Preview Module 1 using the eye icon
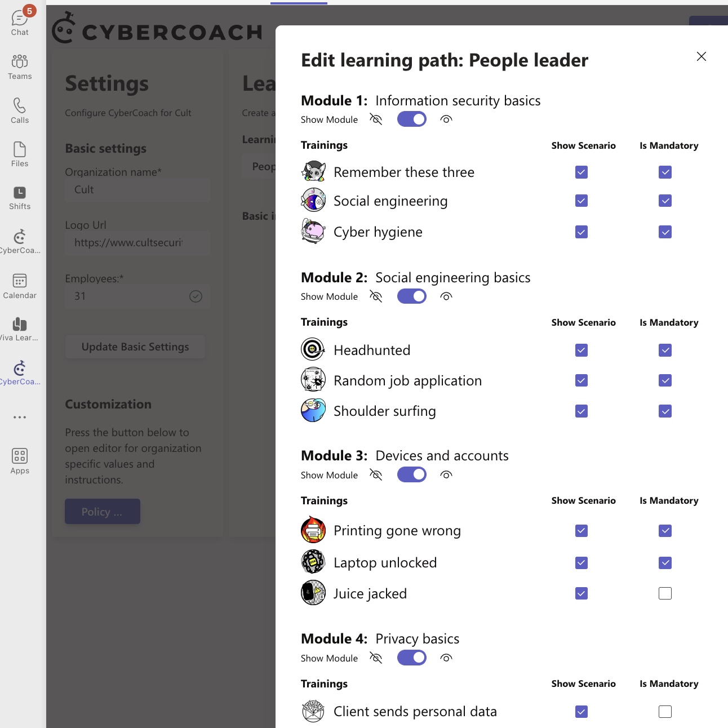The image size is (728, 728). pos(446,119)
